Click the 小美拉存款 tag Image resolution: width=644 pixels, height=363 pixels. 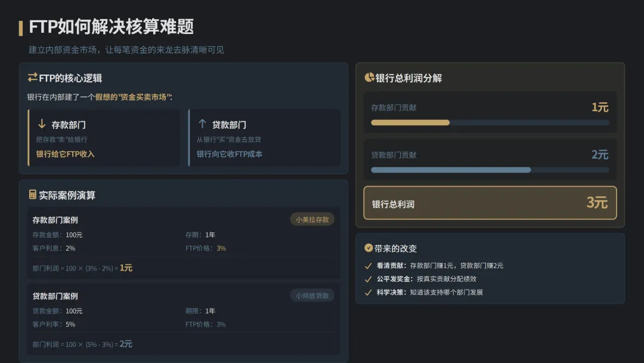(x=312, y=220)
